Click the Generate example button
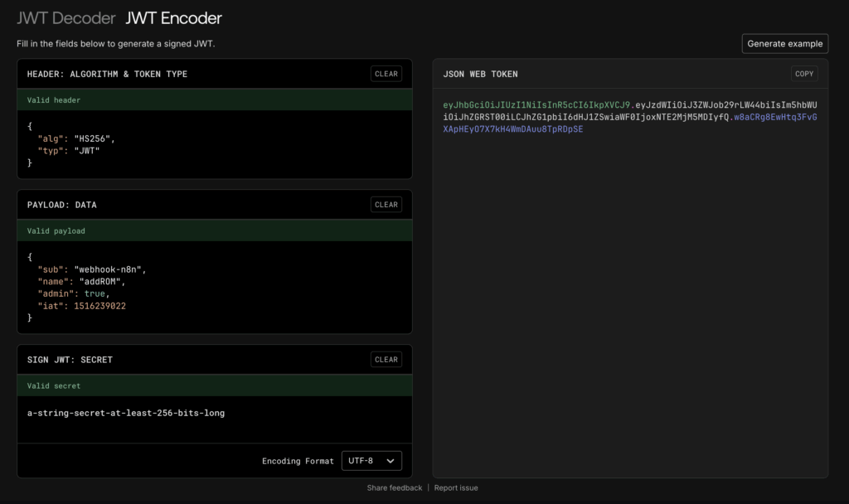 (x=784, y=44)
